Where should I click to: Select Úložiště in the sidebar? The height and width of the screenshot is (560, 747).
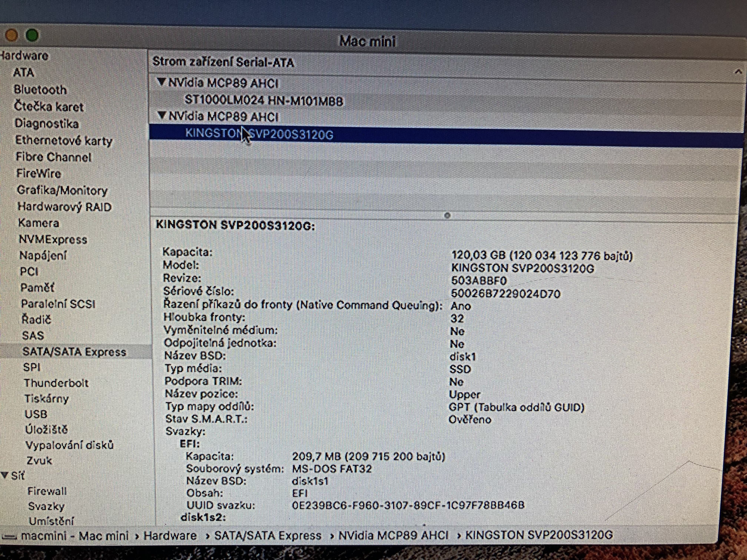pos(46,430)
